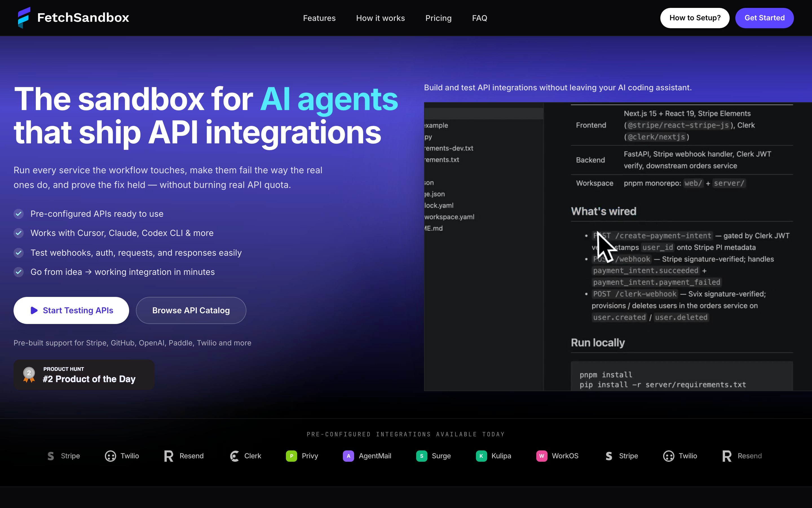Screen dimensions: 812x508
Task: Click Start Testing APIs button
Action: [x=71, y=310]
